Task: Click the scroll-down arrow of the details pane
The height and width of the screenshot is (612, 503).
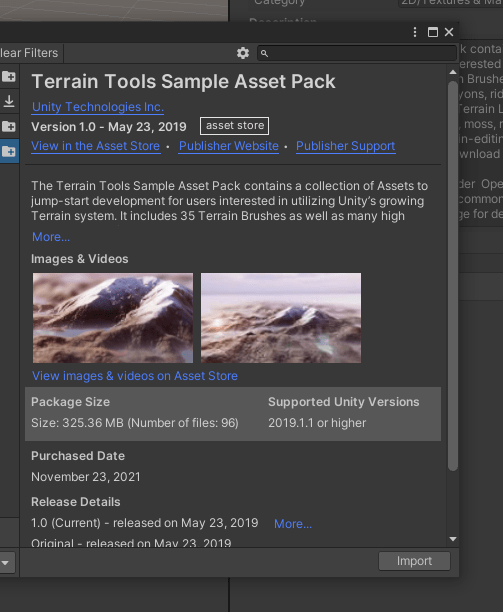Action: [x=453, y=539]
